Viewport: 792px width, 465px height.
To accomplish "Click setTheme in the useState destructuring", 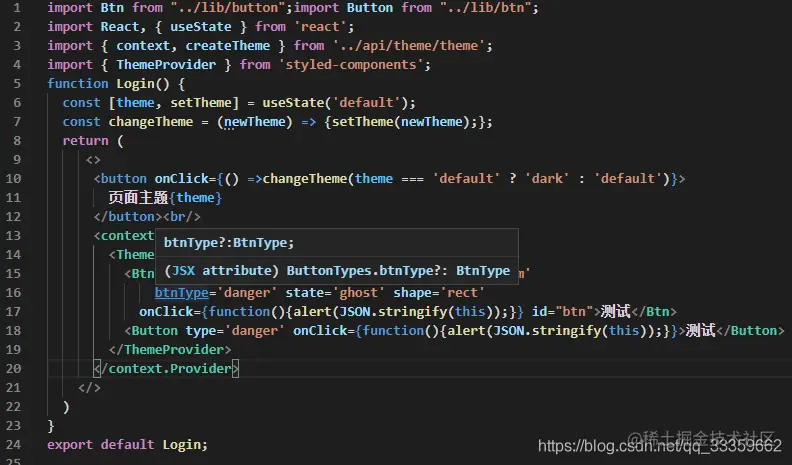I will click(201, 102).
